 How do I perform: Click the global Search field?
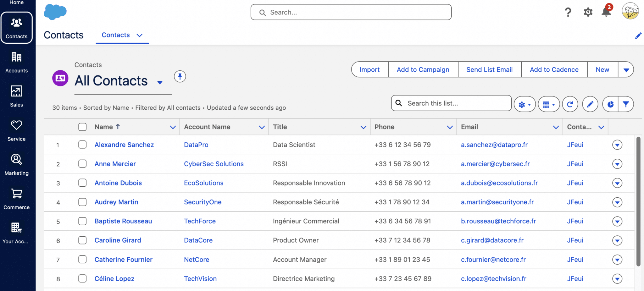351,12
